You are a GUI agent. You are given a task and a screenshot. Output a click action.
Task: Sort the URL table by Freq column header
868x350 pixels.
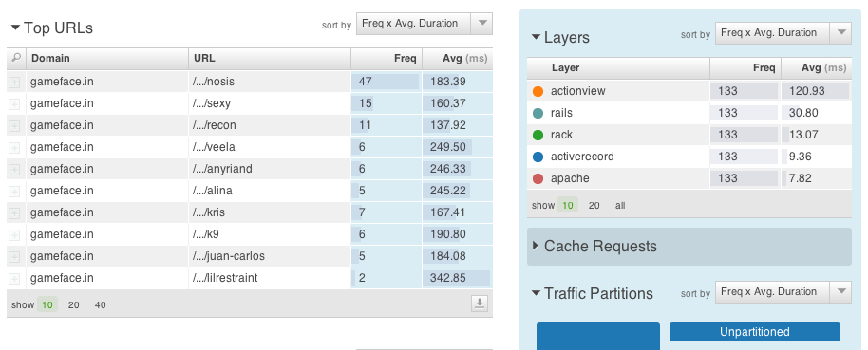click(406, 58)
